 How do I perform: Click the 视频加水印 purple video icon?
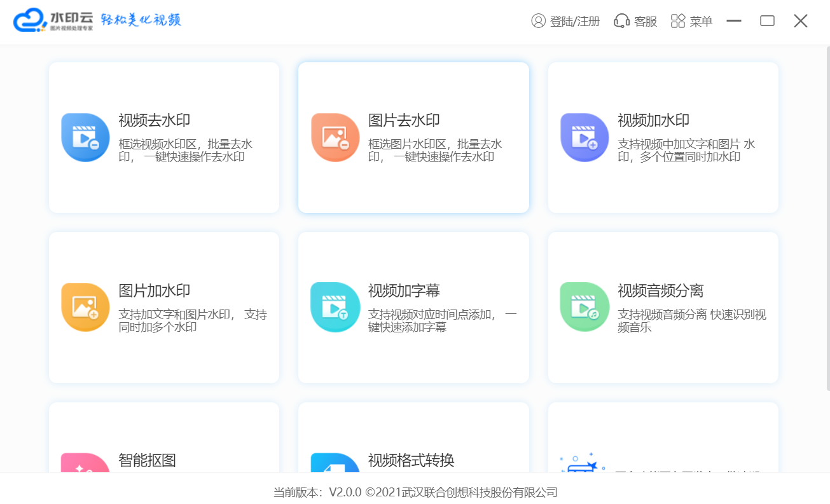pos(584,137)
